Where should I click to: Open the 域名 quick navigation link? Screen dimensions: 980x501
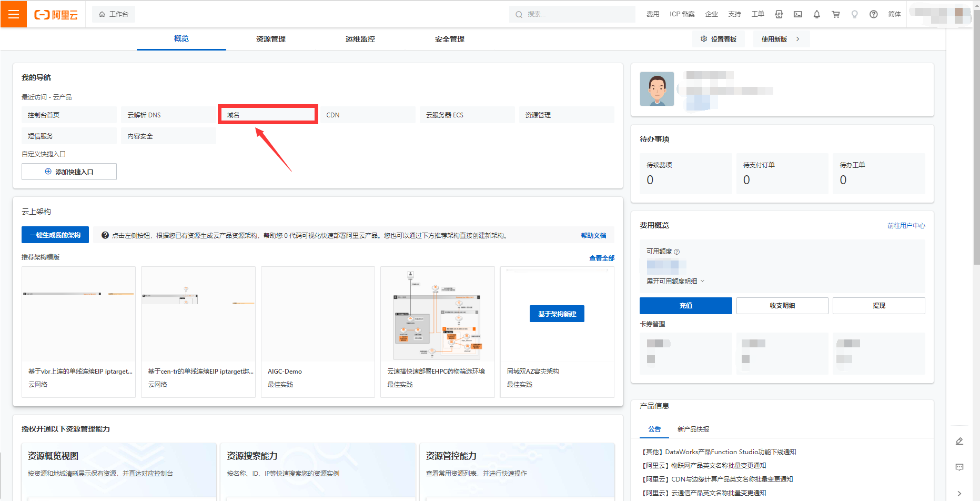pyautogui.click(x=268, y=115)
